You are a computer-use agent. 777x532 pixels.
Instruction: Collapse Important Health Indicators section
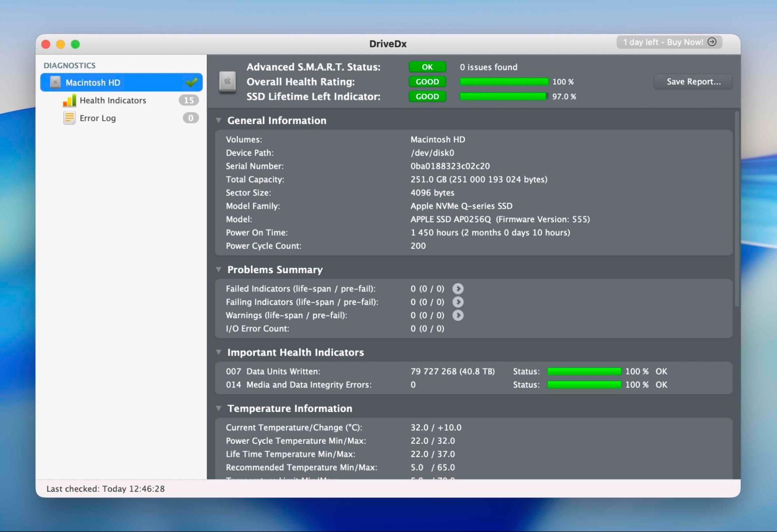[x=219, y=352]
